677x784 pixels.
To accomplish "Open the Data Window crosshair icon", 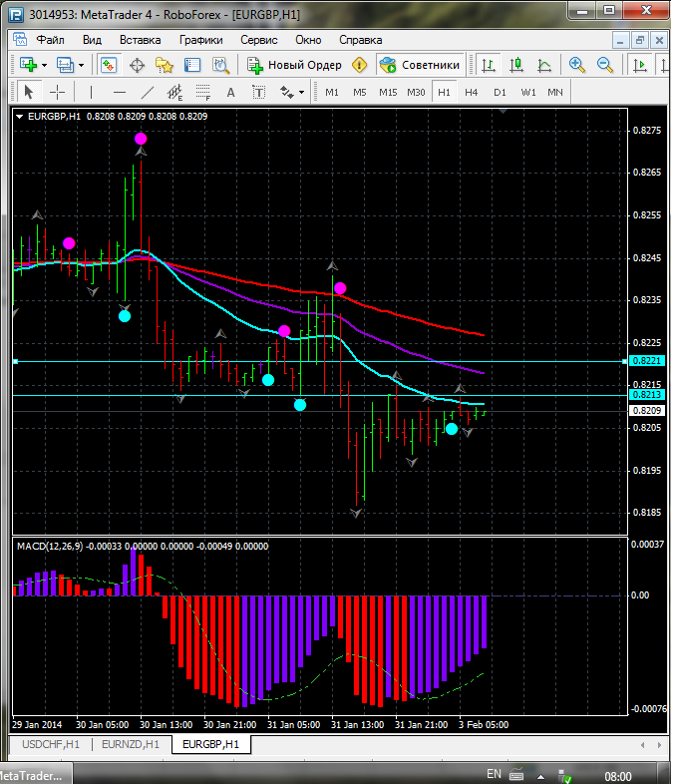I will (137, 65).
